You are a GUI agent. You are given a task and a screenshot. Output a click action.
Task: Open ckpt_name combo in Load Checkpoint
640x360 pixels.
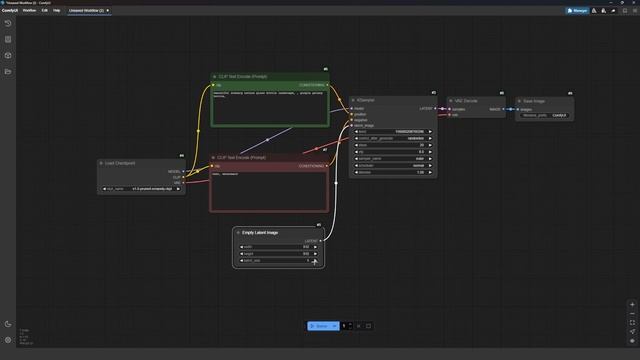click(x=141, y=189)
